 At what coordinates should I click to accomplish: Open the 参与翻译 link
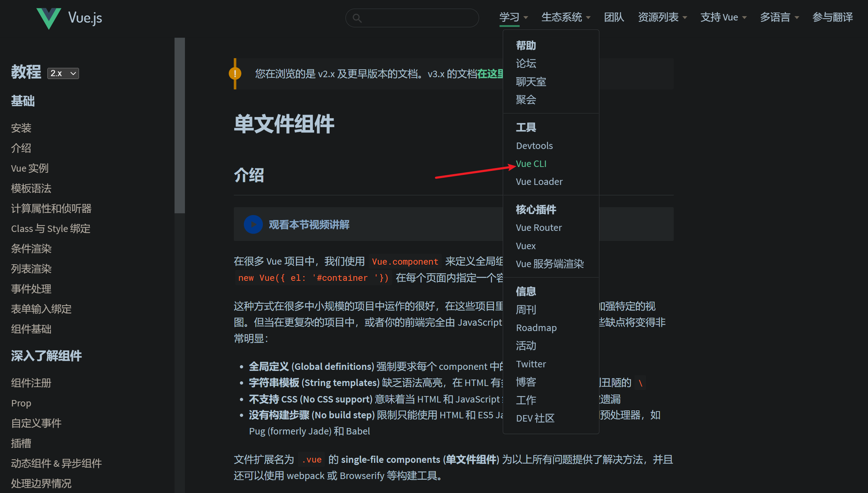pos(832,17)
